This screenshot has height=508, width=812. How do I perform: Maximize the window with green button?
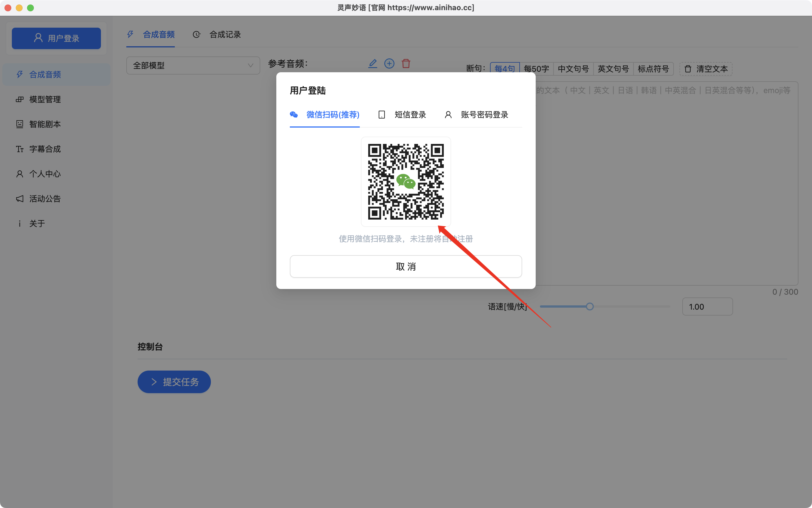tap(30, 8)
